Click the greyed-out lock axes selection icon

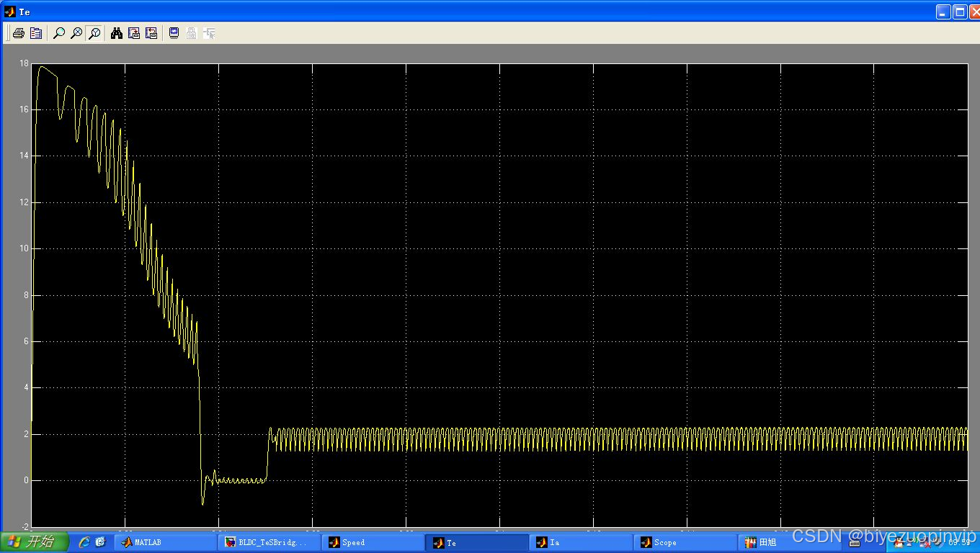point(192,33)
